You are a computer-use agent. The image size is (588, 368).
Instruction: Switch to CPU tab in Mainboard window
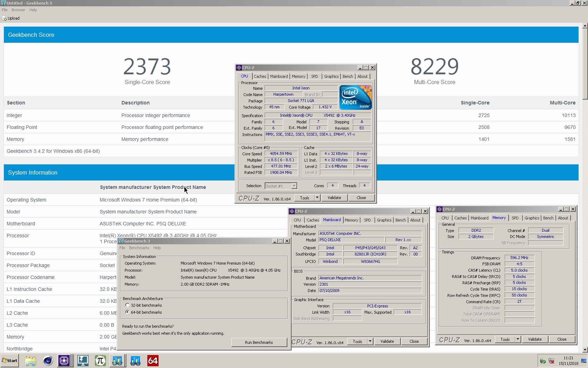click(297, 220)
